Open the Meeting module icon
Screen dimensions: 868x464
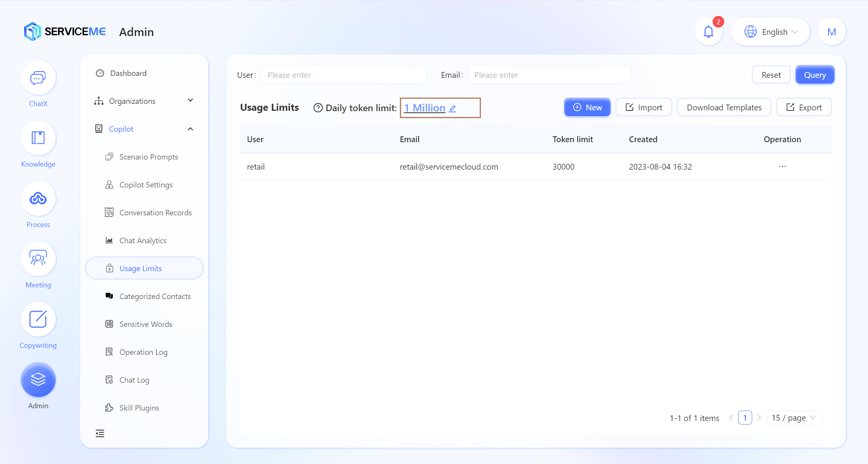point(38,259)
